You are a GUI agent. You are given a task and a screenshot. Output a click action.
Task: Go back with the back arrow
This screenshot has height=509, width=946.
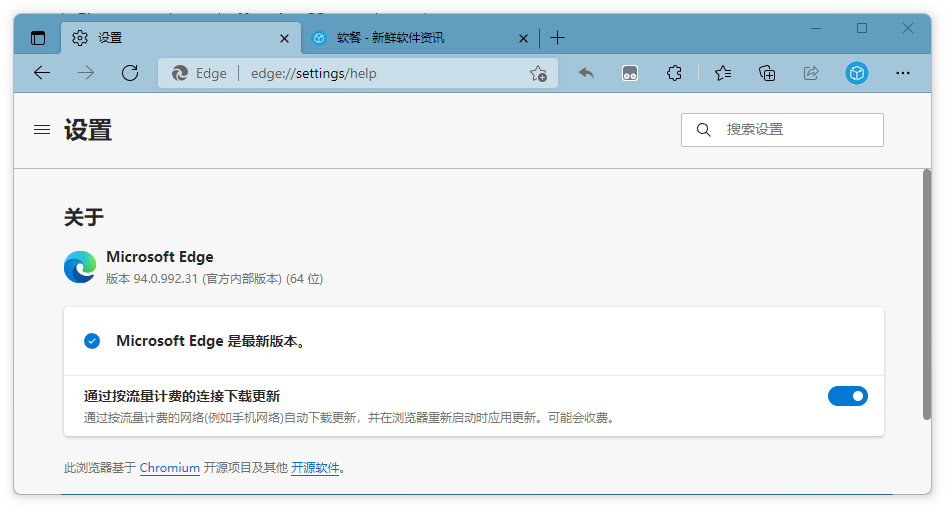coord(42,73)
